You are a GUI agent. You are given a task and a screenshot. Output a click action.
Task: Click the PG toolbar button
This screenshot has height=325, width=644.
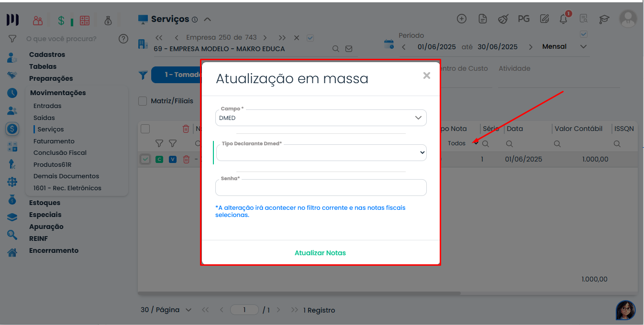(x=523, y=19)
